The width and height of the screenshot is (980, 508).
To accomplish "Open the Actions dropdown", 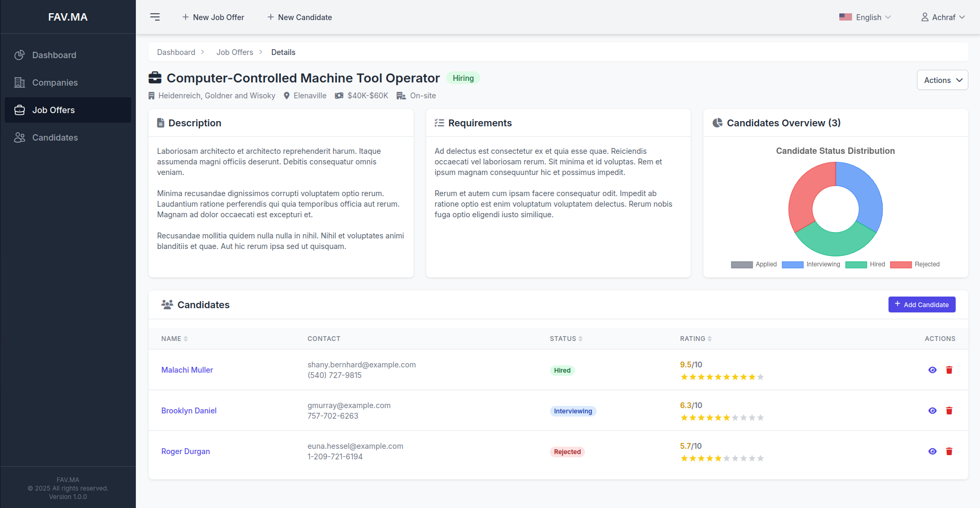I will (942, 80).
